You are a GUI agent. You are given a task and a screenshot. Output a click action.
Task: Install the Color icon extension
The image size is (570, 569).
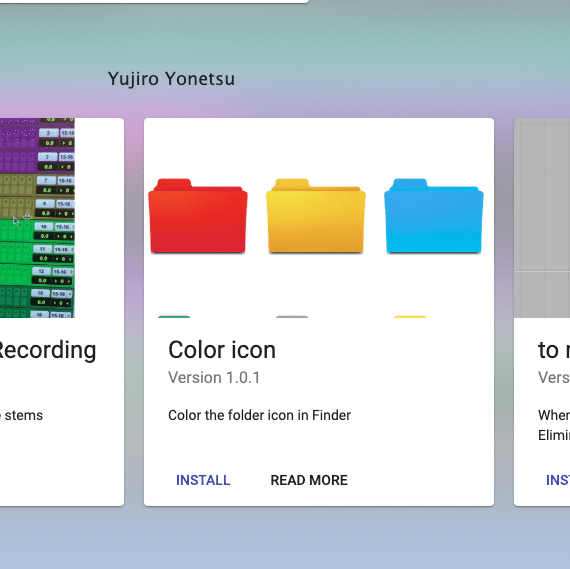click(x=203, y=480)
